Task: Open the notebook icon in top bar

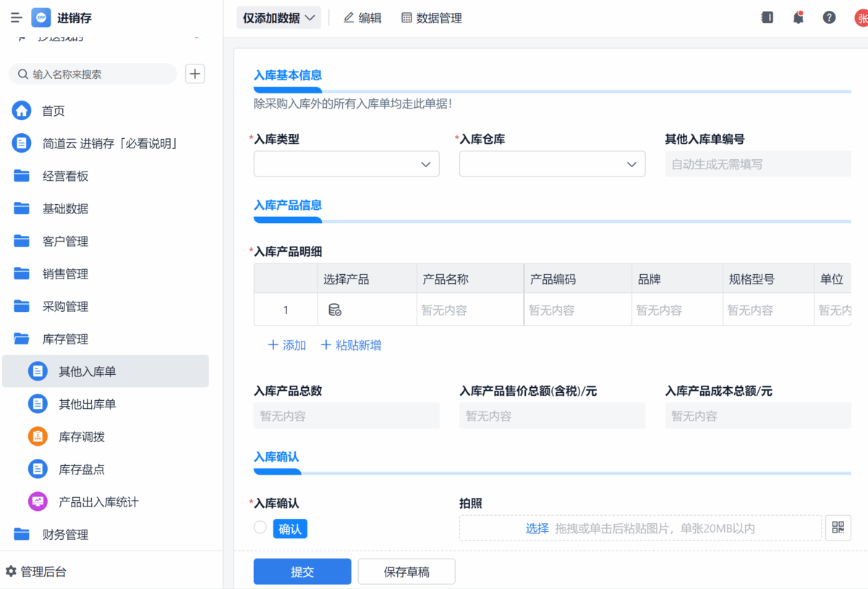Action: pyautogui.click(x=767, y=18)
